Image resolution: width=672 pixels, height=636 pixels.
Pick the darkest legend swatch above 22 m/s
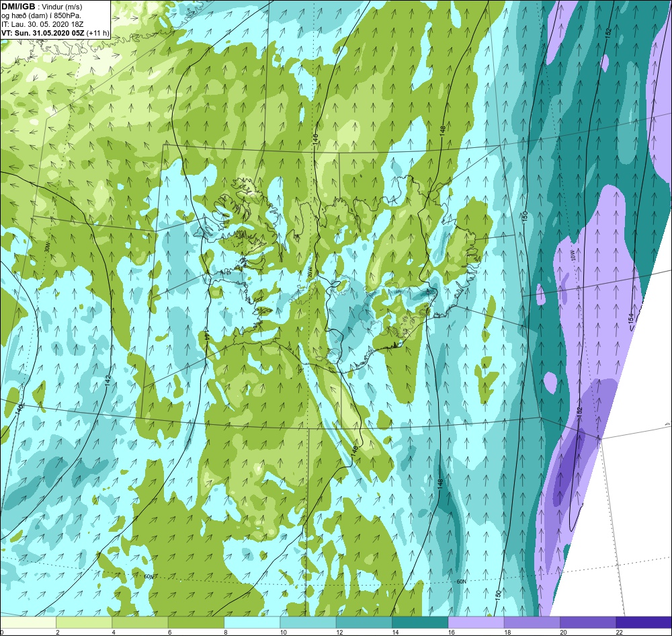644,623
